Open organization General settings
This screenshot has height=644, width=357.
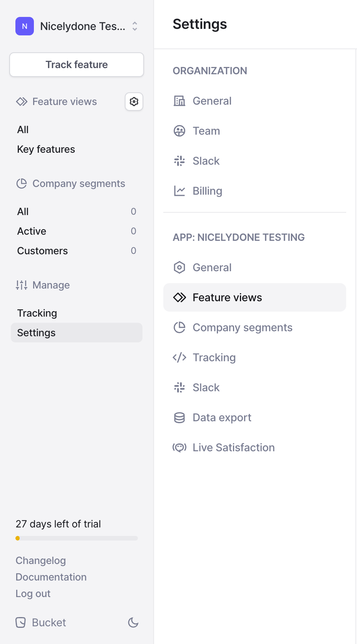click(255, 101)
